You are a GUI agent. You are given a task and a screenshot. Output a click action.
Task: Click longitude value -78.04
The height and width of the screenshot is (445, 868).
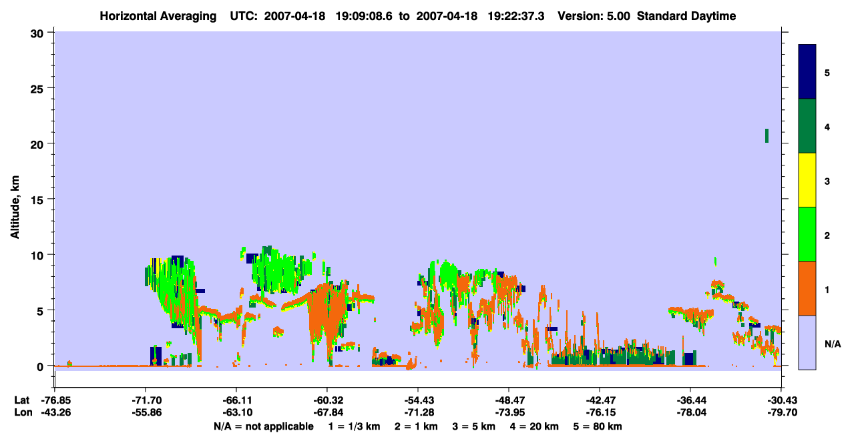tap(690, 412)
